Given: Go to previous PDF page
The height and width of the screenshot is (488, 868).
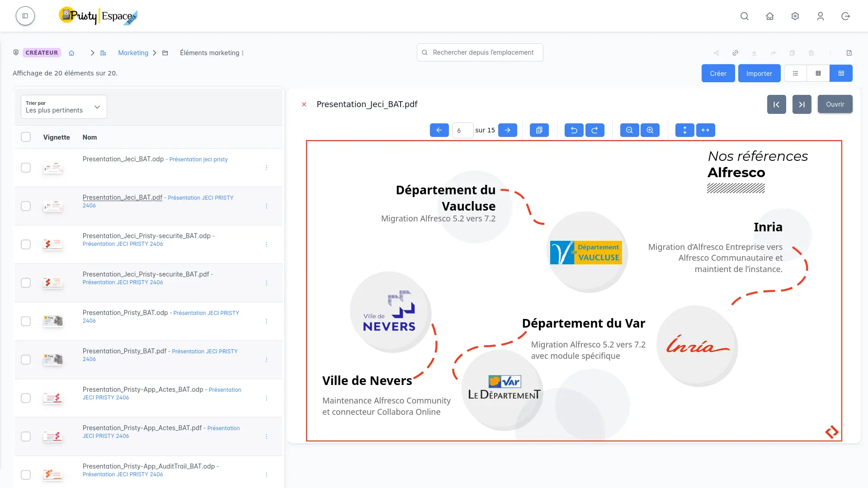Looking at the screenshot, I should tap(439, 130).
